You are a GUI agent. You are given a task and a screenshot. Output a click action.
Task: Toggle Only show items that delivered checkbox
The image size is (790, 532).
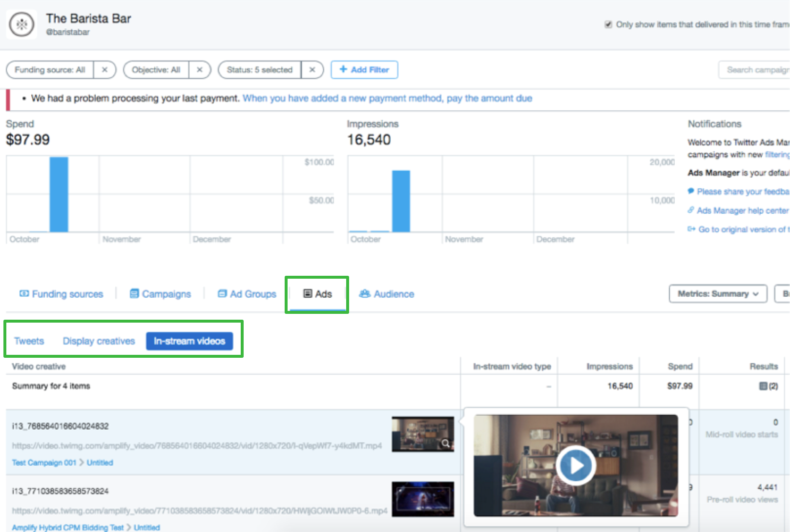(x=608, y=24)
